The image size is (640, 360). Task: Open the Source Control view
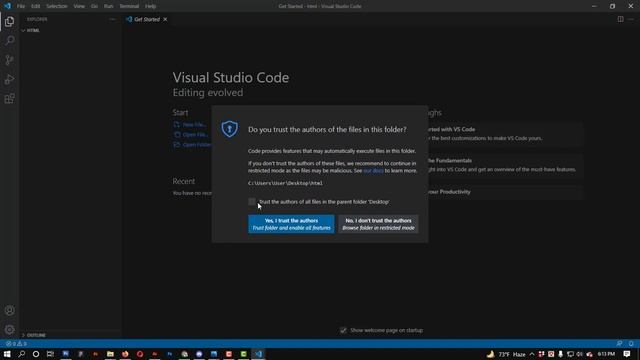pyautogui.click(x=9, y=60)
